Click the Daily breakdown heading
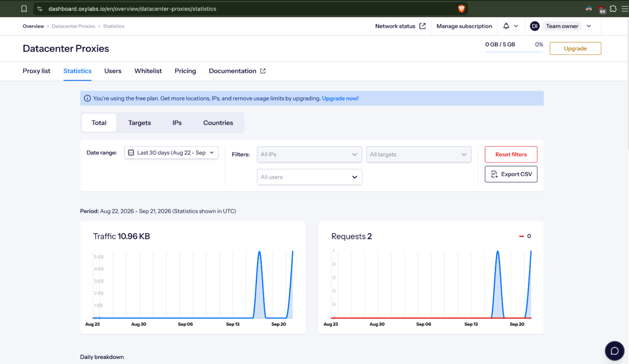This screenshot has height=364, width=629. [102, 357]
